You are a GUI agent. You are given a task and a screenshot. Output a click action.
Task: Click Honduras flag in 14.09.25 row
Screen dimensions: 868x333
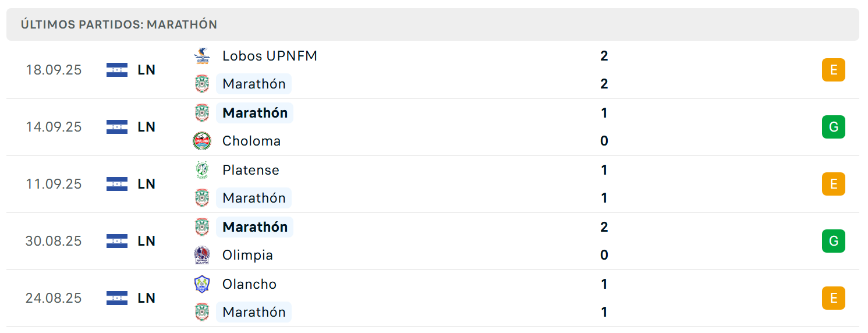(117, 127)
